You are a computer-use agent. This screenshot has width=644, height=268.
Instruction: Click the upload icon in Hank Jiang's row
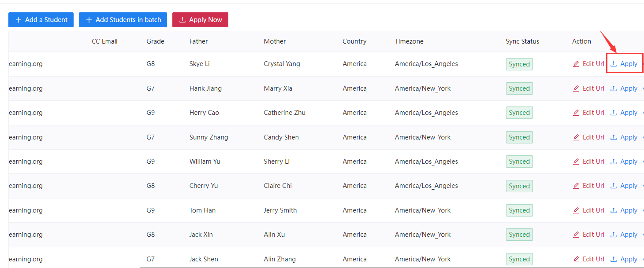[614, 88]
